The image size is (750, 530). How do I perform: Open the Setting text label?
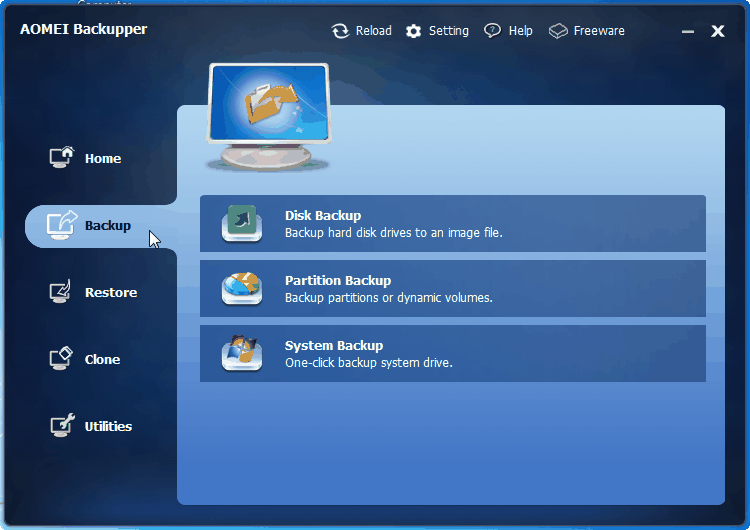coord(448,31)
